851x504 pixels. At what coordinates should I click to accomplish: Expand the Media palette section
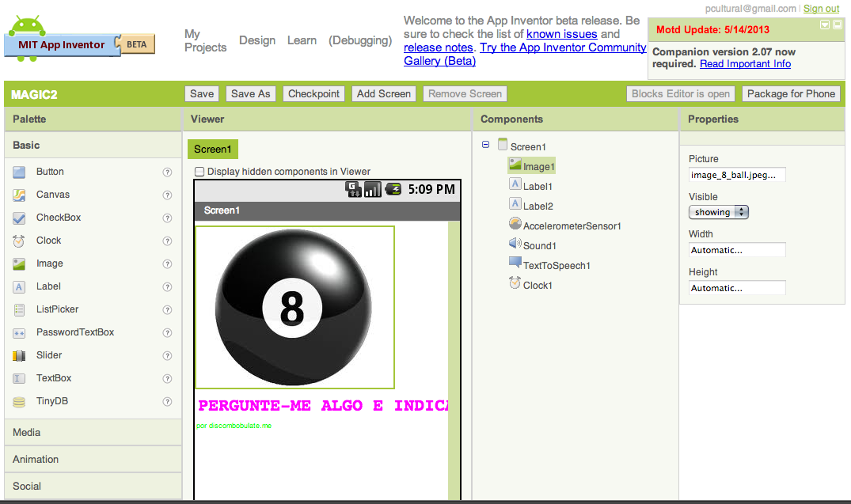(93, 432)
